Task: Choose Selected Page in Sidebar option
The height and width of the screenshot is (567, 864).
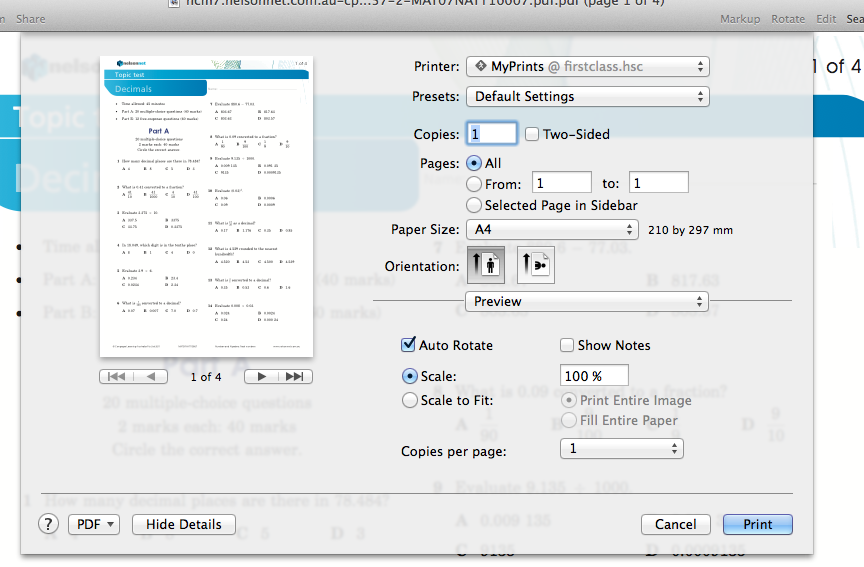Action: (473, 205)
